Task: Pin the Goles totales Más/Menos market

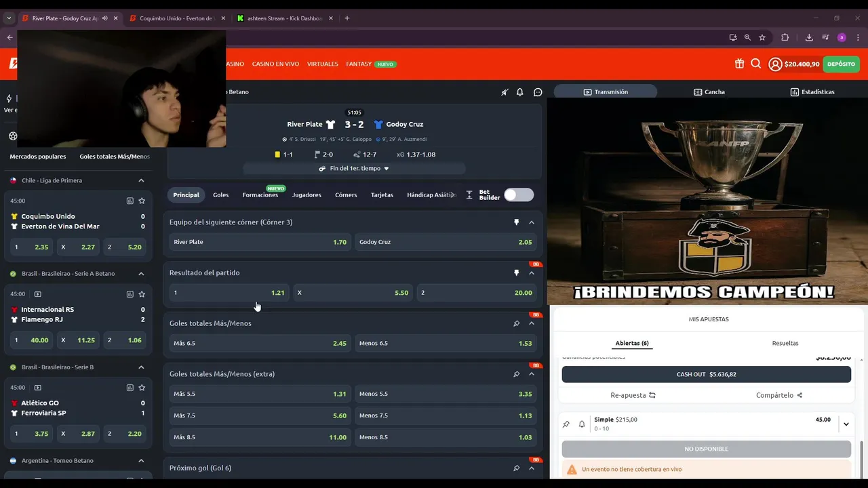Action: 516,323
